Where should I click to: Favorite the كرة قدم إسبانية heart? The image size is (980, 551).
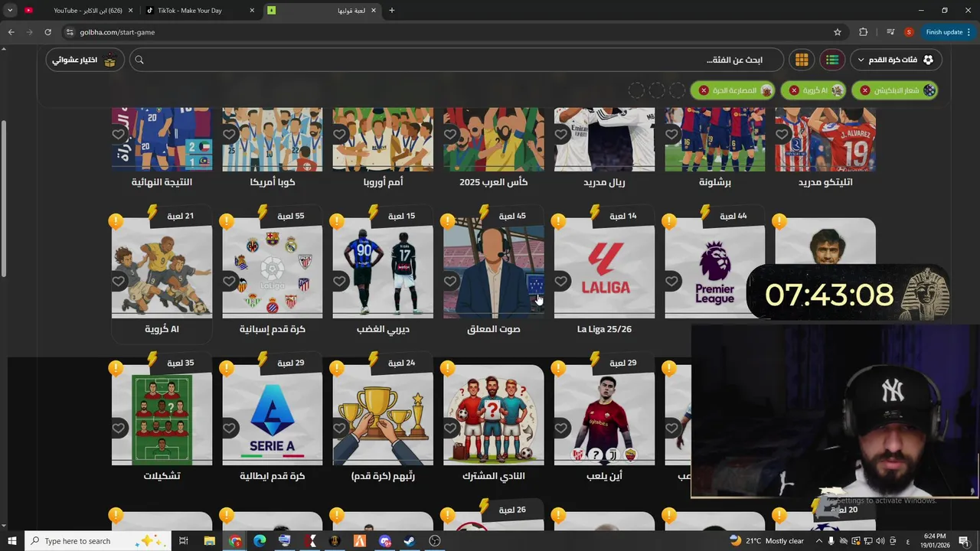point(229,282)
